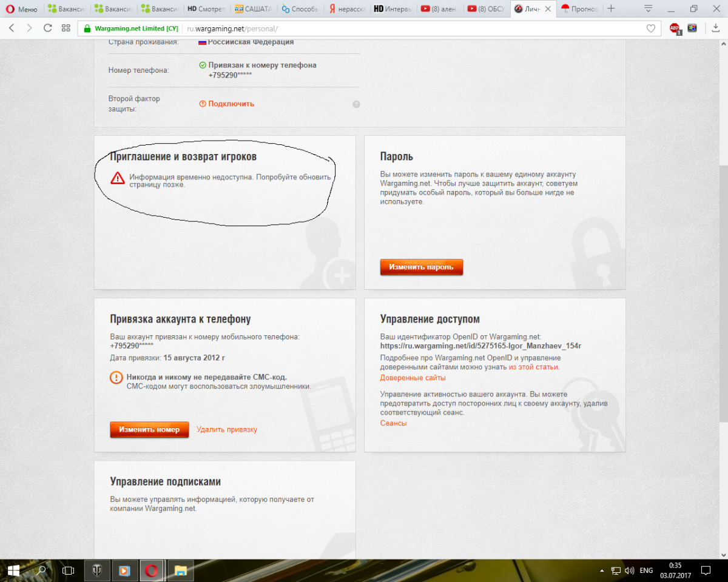This screenshot has height=582, width=728.
Task: Open Adblock Plus extension icon
Action: point(675,28)
